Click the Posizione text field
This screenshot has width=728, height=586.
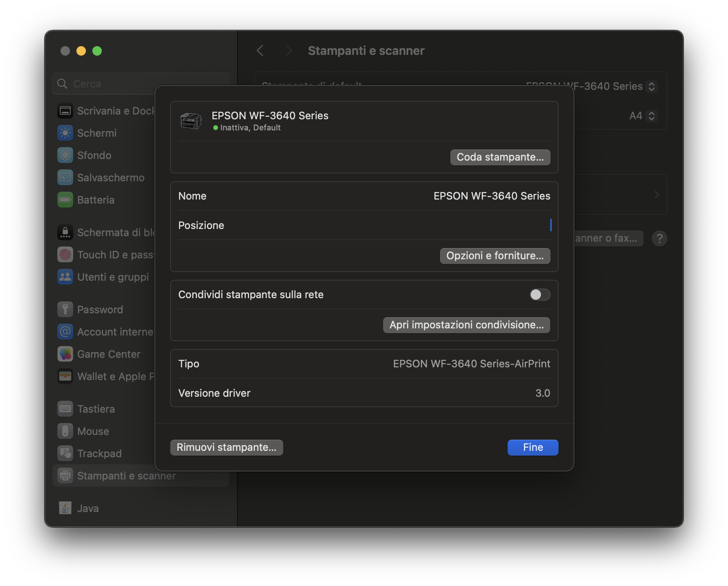coord(364,225)
